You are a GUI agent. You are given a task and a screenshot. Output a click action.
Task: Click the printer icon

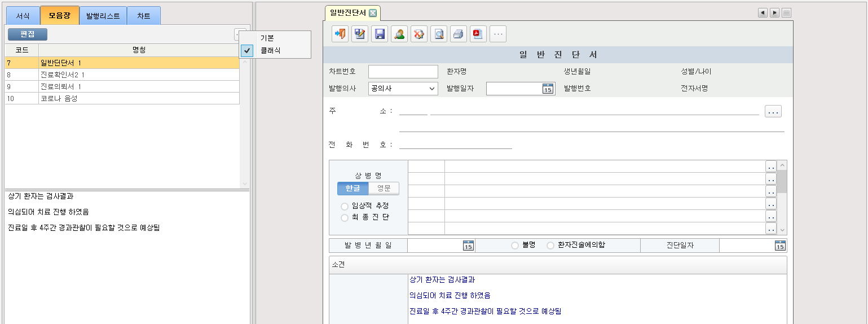(x=459, y=34)
